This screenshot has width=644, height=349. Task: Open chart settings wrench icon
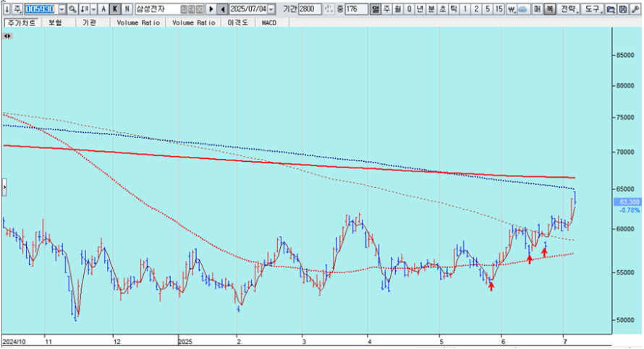click(635, 9)
